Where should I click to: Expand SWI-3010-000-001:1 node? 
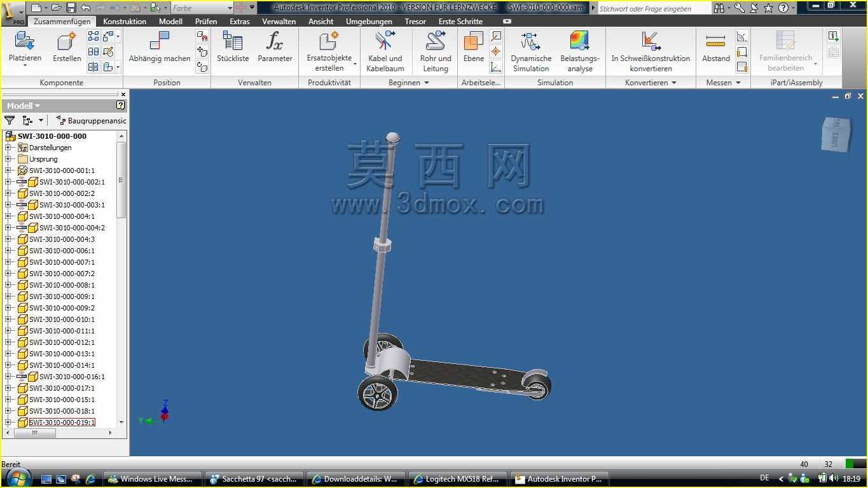[x=8, y=171]
